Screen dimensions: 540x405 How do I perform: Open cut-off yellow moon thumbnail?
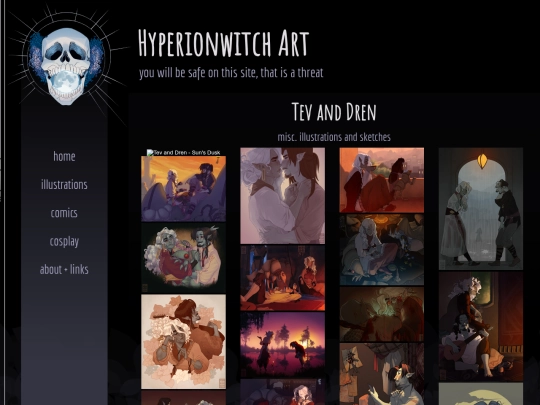pyautogui.click(x=481, y=394)
